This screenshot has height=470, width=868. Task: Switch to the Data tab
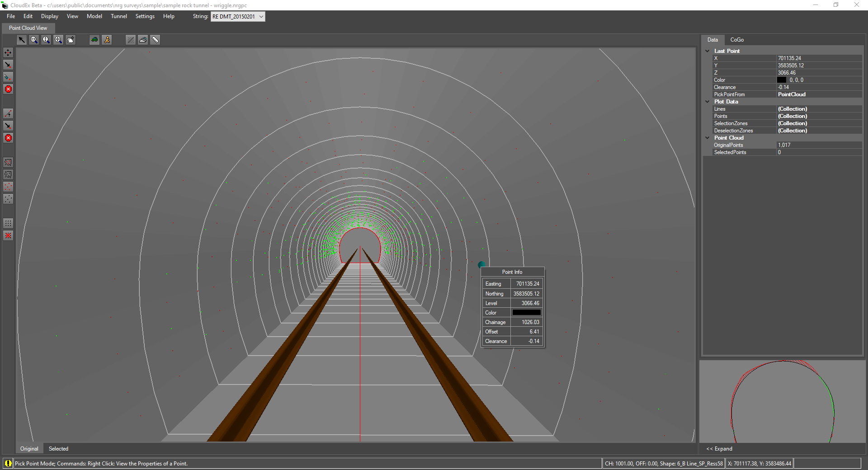712,40
